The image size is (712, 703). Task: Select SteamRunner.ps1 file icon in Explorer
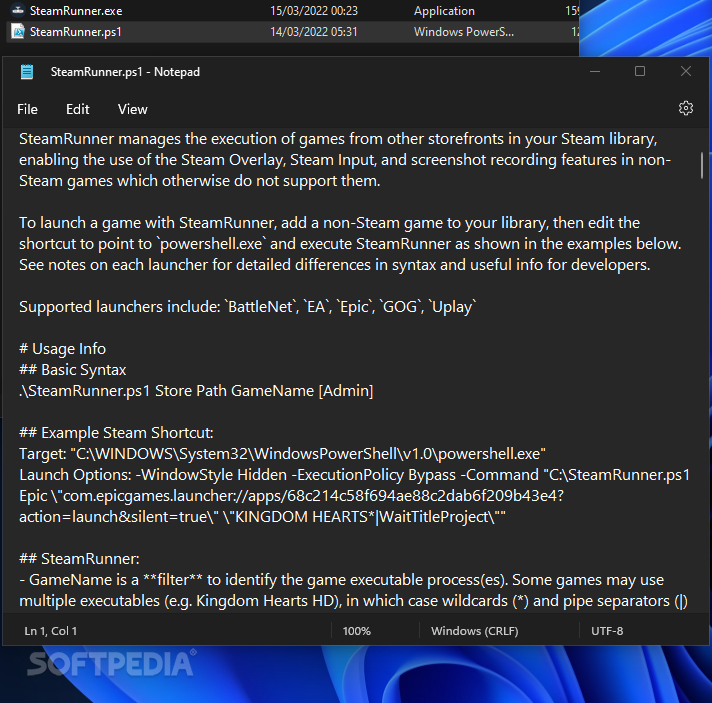pos(18,32)
